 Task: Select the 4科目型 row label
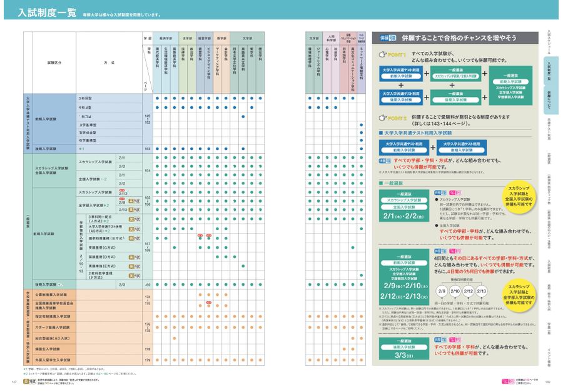pos(85,108)
